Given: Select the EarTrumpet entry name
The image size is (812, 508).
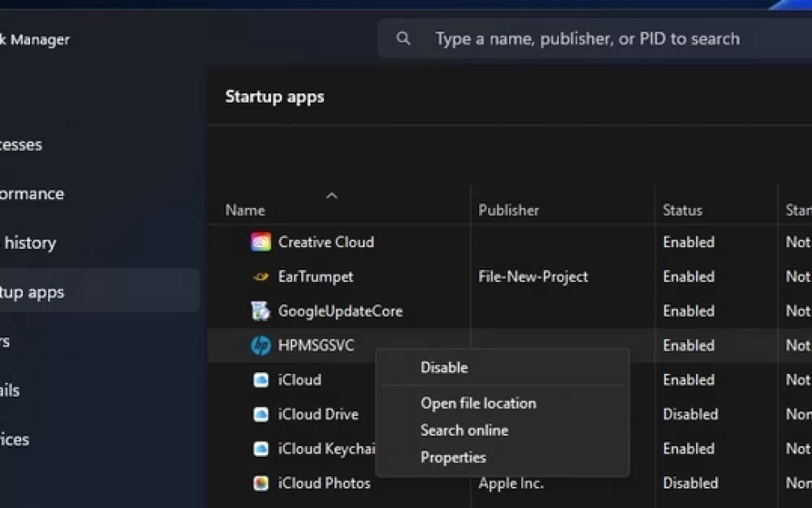Looking at the screenshot, I should 315,277.
